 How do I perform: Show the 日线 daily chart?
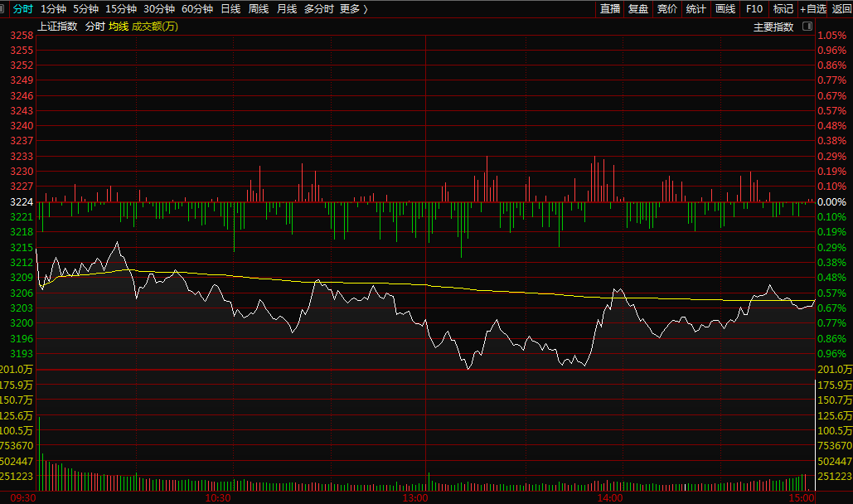230,9
